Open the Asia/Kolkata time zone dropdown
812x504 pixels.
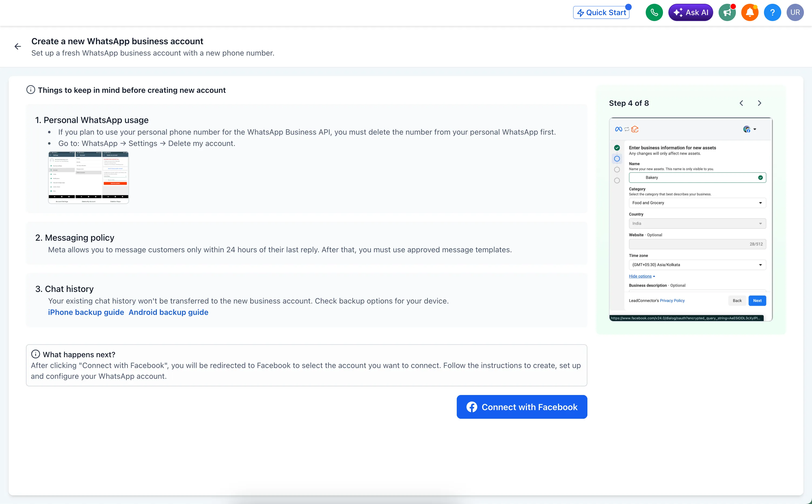click(x=697, y=265)
